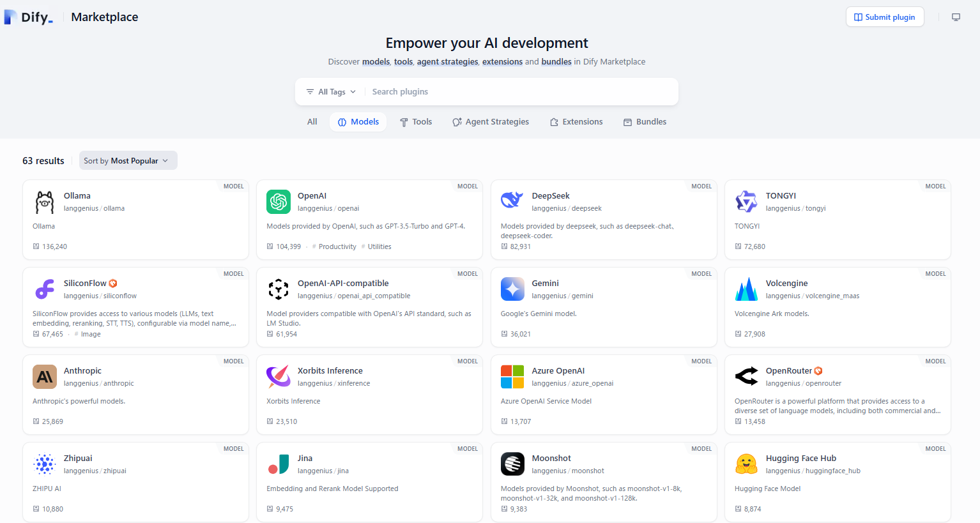Click the Azure OpenAI Microsoft icon
The height and width of the screenshot is (523, 980).
tap(512, 377)
